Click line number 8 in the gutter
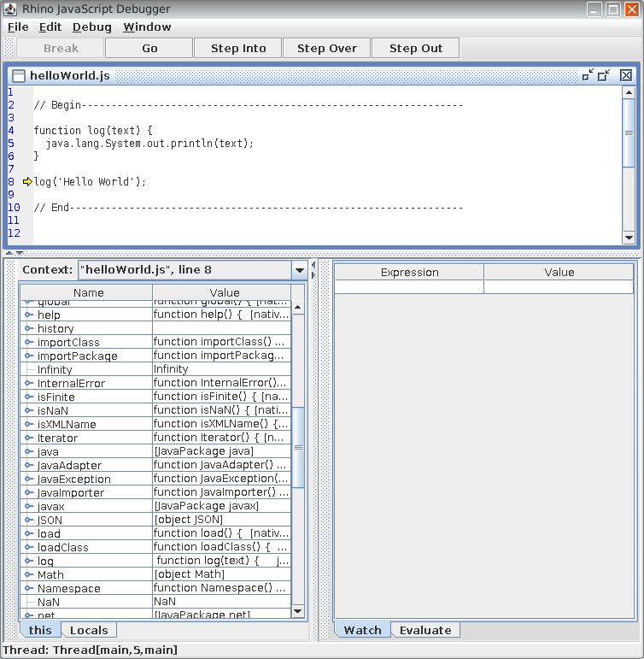Viewport: 644px width, 659px height. [x=11, y=181]
